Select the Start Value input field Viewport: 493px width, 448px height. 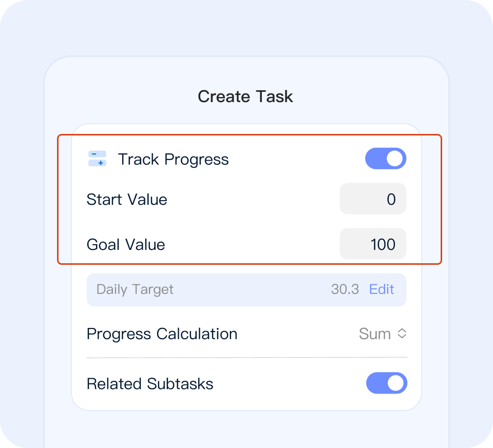tap(373, 199)
